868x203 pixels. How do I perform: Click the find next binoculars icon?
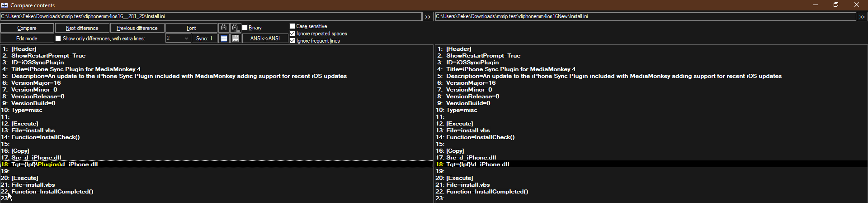236,28
